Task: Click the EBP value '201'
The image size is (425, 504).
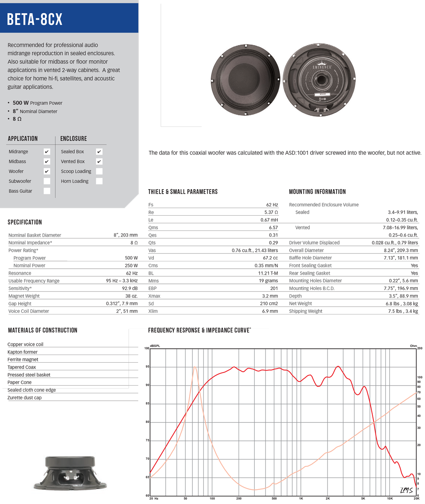Action: pyautogui.click(x=274, y=288)
